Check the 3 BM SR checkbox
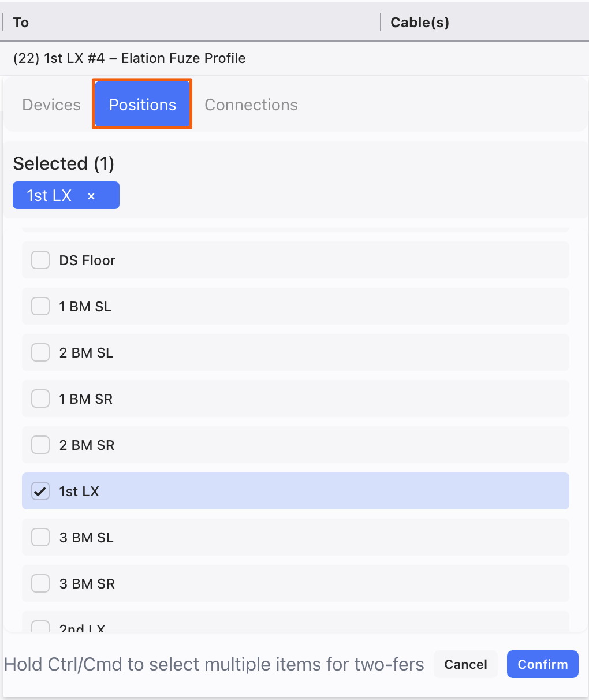 [x=40, y=583]
